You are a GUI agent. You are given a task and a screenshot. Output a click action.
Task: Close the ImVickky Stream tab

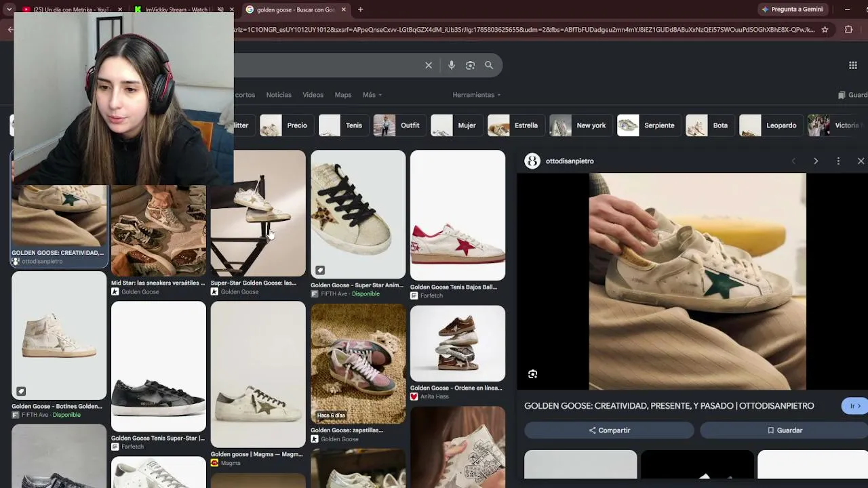tap(231, 9)
